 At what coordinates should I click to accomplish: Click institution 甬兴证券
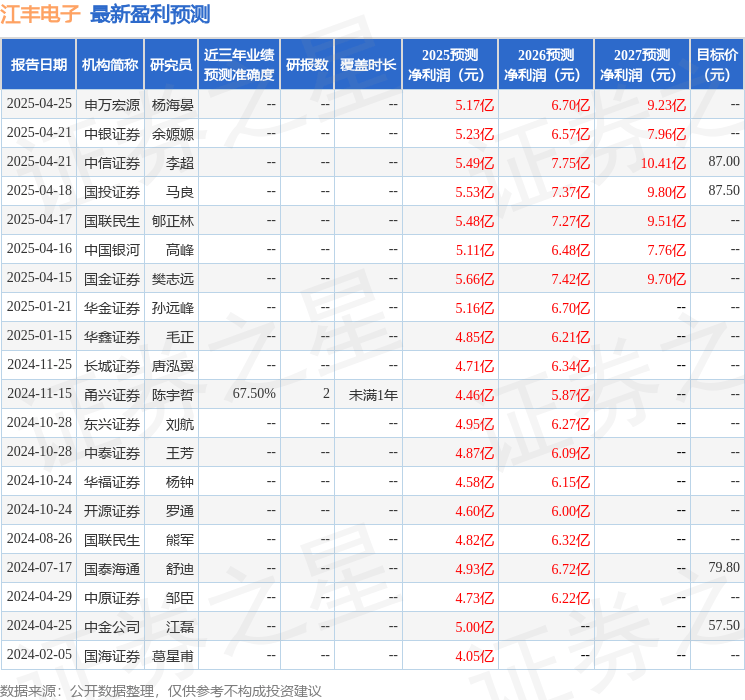point(112,395)
